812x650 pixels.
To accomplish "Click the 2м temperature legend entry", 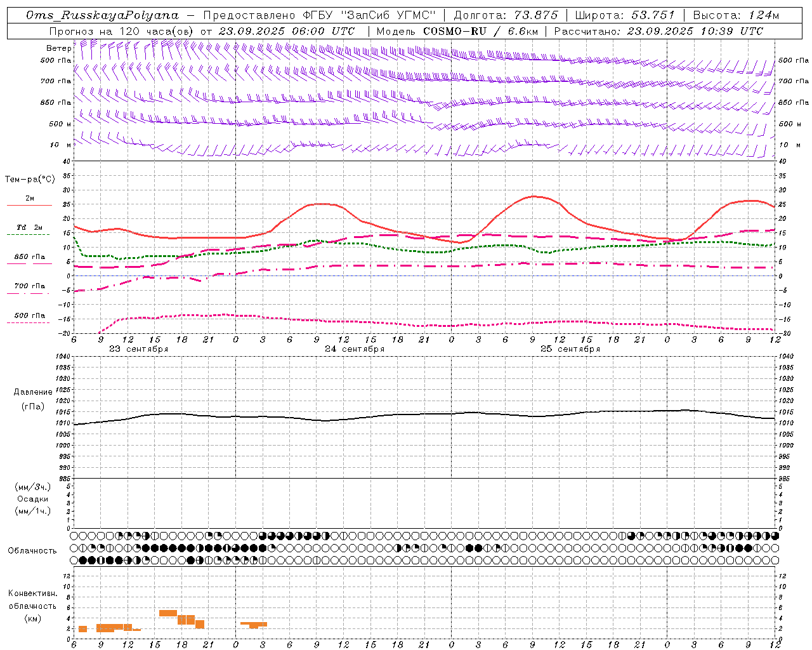I will coord(30,198).
